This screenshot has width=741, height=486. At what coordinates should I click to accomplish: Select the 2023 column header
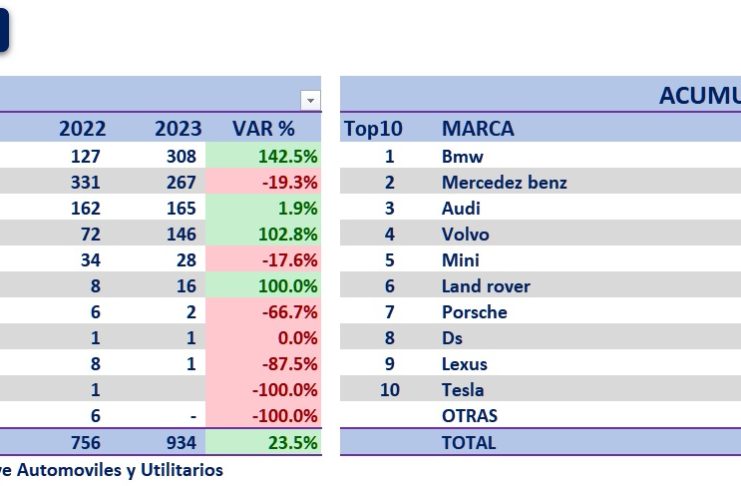point(178,129)
